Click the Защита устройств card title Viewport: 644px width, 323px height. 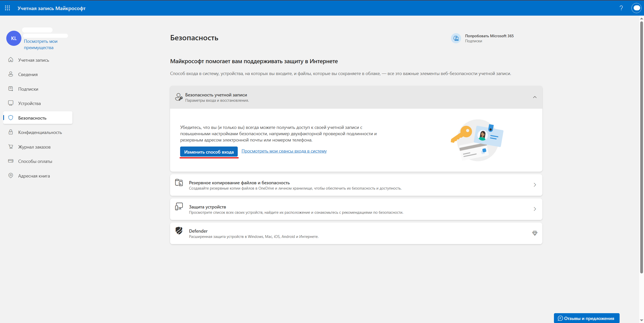pos(208,207)
